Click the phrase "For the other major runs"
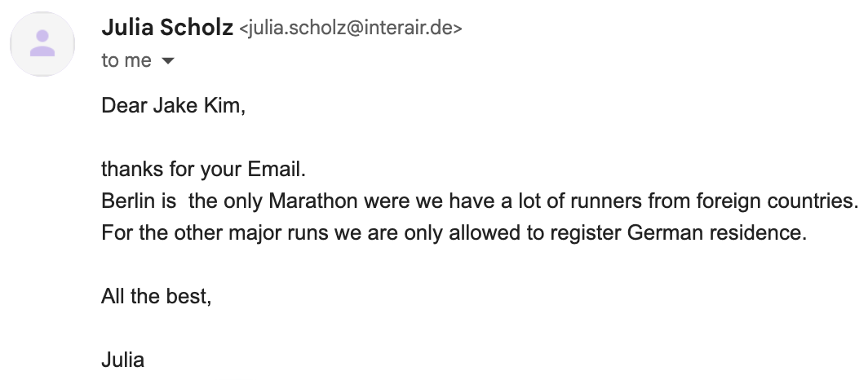 coord(204,232)
